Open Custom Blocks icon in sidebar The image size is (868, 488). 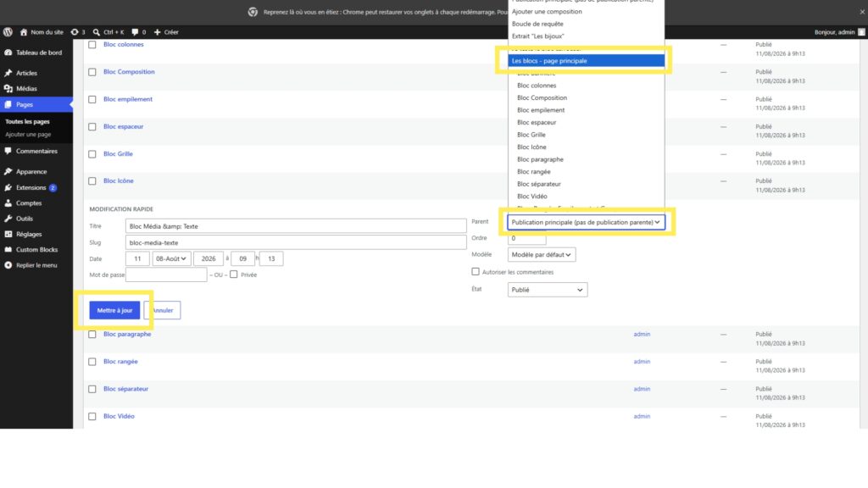[8, 250]
